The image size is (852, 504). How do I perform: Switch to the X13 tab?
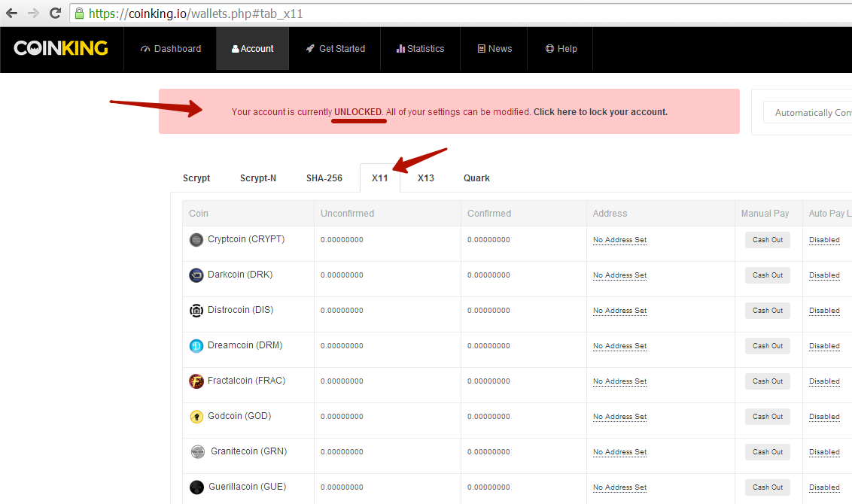point(426,178)
